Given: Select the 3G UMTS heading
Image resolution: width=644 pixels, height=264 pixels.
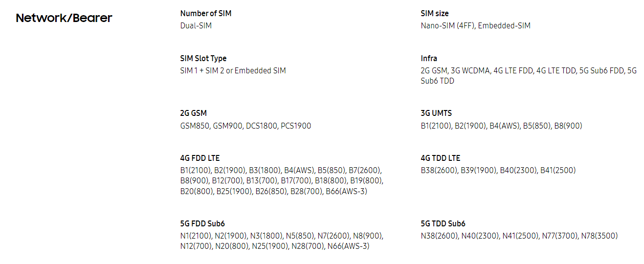Looking at the screenshot, I should point(436,113).
